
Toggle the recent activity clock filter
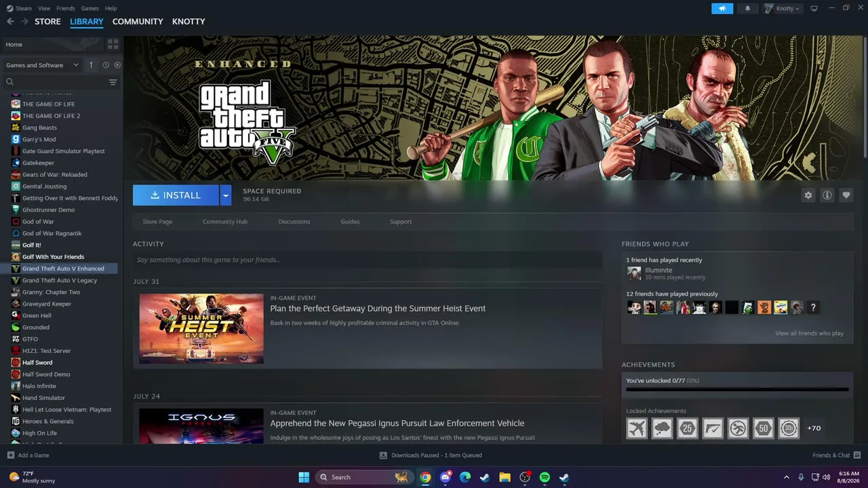(106, 65)
